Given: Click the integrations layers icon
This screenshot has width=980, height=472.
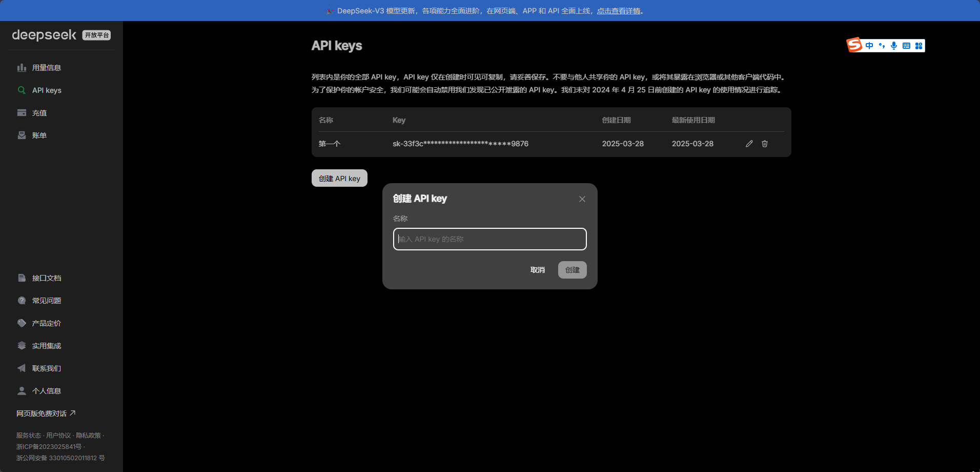Looking at the screenshot, I should click(x=22, y=346).
